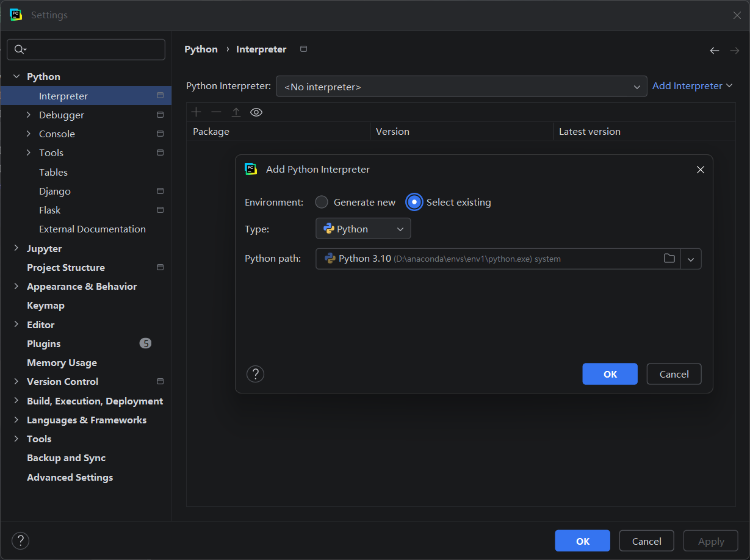Expand the Editor section
Viewport: 750px width, 560px height.
16,325
